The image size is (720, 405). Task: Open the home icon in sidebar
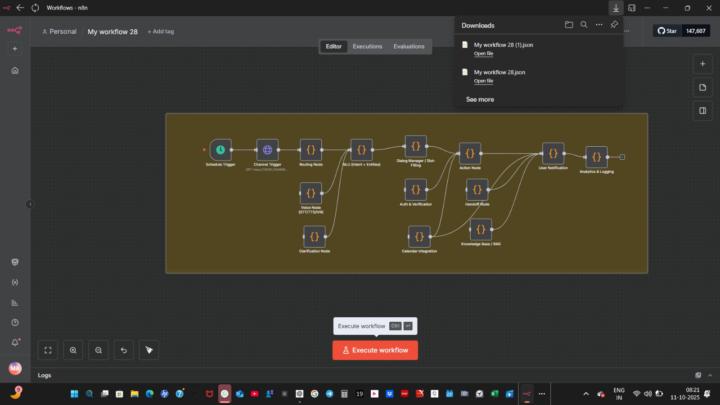(x=15, y=71)
